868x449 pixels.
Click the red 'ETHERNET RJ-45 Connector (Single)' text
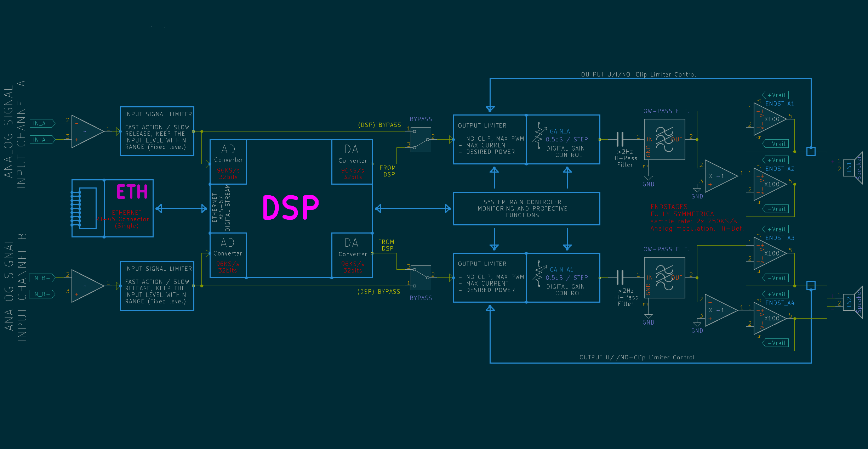122,219
